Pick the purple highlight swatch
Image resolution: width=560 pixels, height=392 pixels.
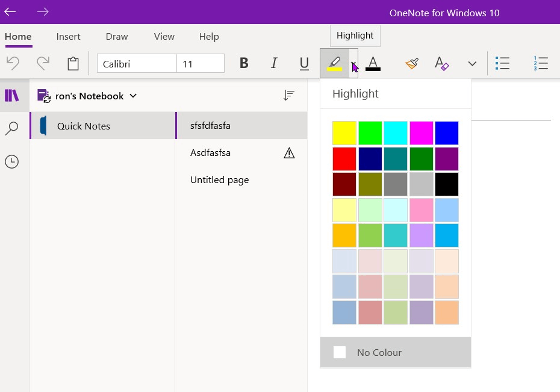(x=447, y=159)
